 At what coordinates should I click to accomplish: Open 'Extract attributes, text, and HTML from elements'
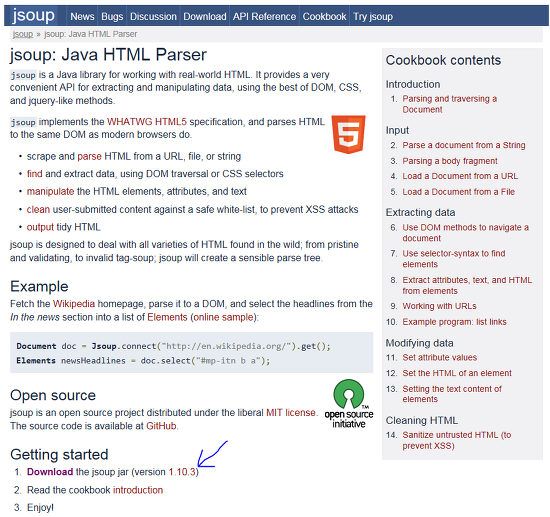coord(467,286)
